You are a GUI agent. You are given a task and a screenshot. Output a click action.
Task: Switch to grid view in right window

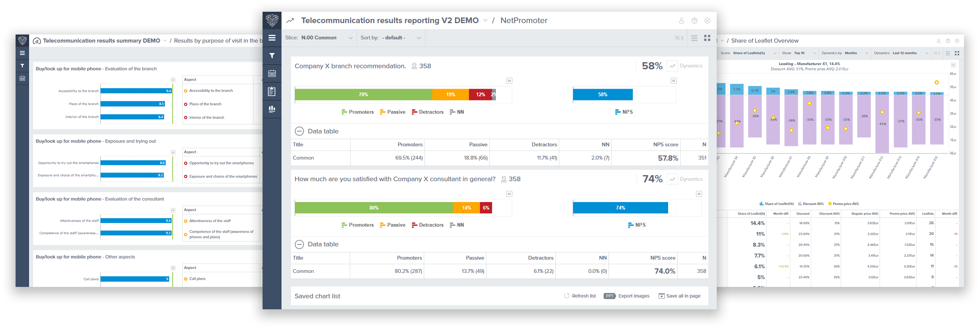[957, 53]
